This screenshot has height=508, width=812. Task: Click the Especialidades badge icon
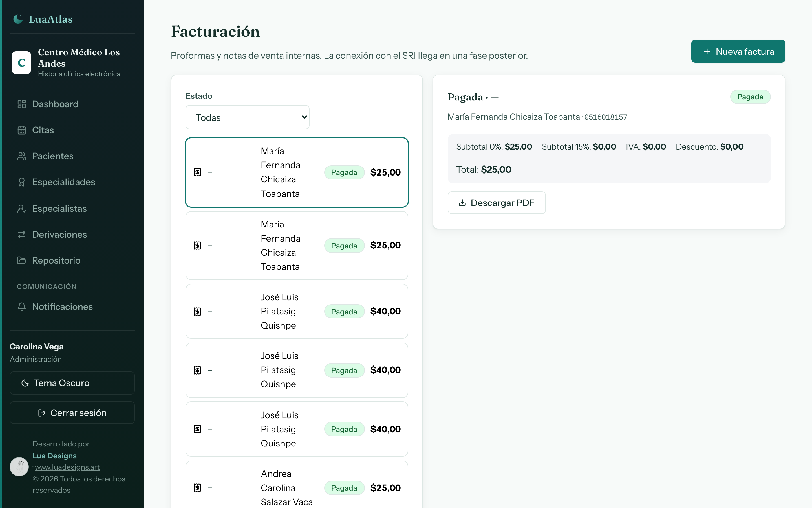coord(22,182)
